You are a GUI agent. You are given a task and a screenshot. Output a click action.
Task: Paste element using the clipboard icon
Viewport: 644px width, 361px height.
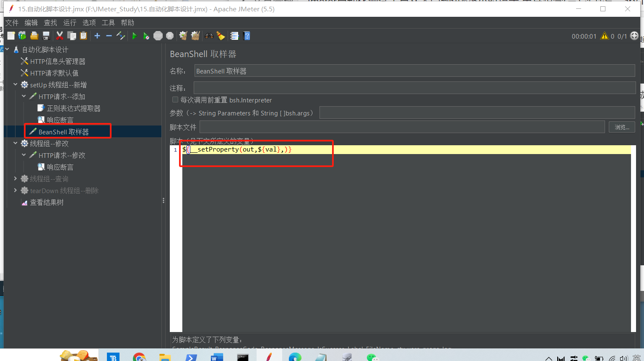(x=83, y=36)
